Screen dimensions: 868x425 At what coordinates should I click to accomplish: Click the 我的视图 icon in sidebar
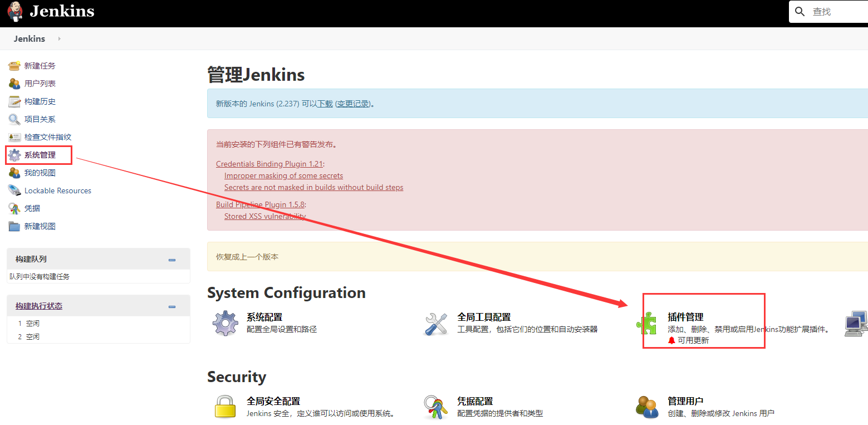[14, 173]
